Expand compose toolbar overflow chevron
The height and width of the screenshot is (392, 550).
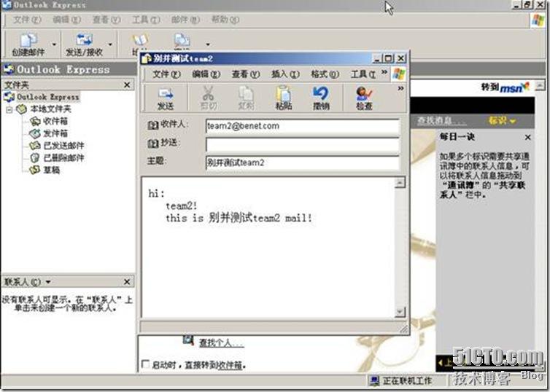pos(400,89)
